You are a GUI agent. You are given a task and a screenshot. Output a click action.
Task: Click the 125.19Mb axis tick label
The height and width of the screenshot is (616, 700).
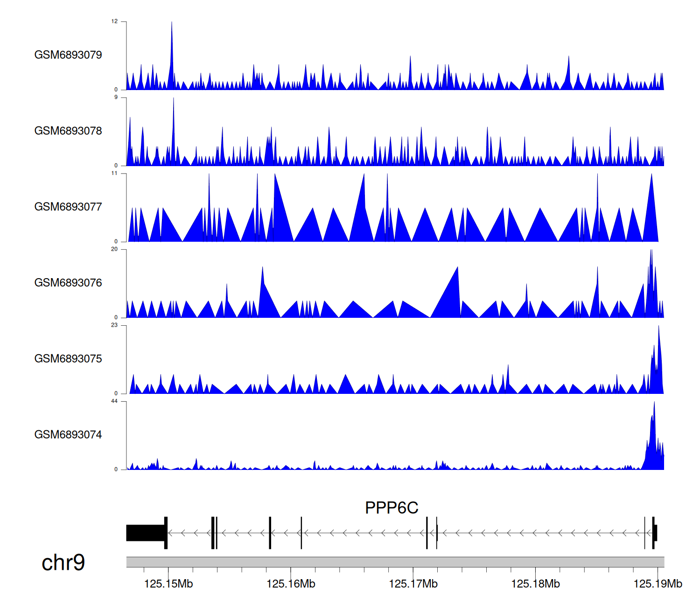click(658, 584)
